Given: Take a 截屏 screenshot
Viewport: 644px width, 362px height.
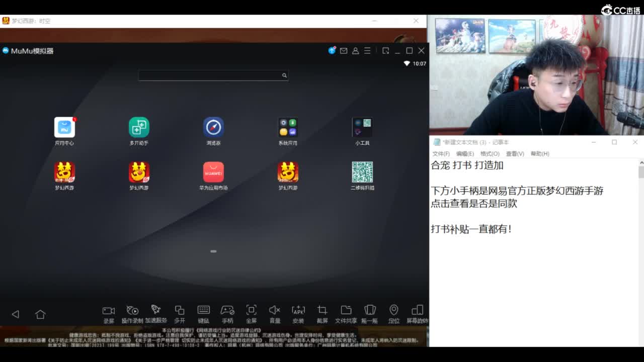Looking at the screenshot, I should click(323, 314).
